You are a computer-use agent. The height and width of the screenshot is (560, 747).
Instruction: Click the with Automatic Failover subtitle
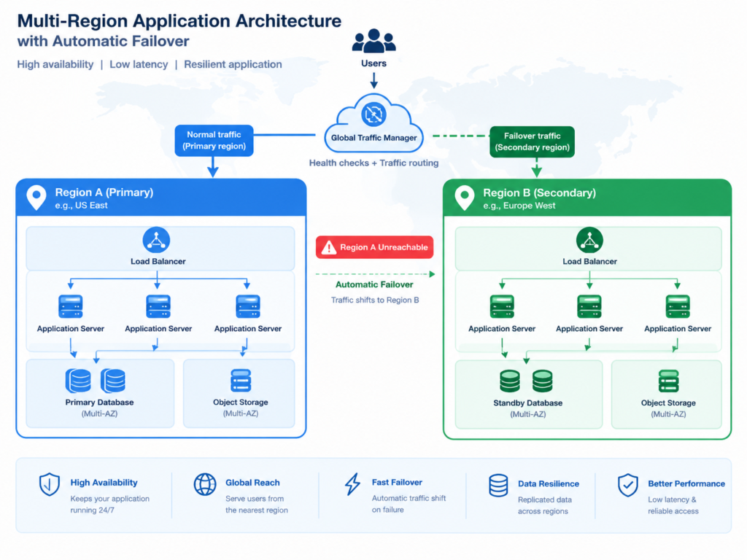tap(104, 42)
